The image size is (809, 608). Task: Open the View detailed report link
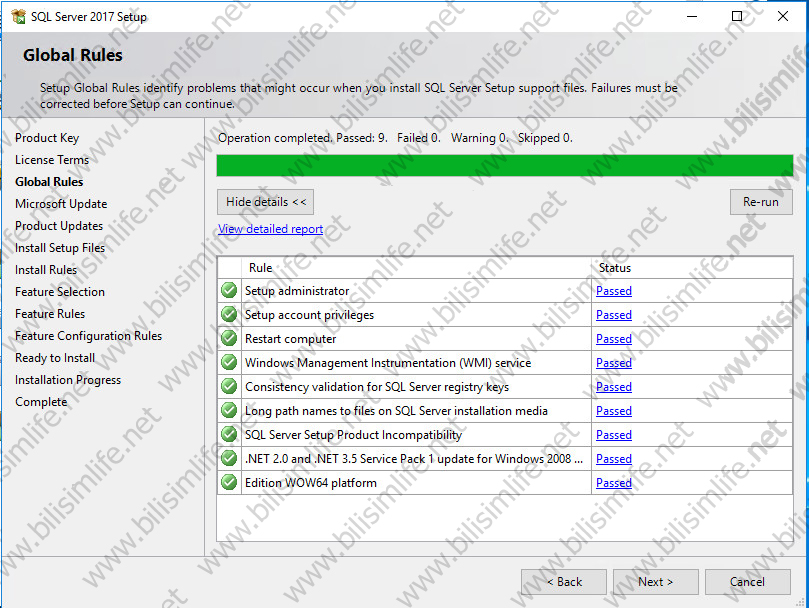coord(270,229)
